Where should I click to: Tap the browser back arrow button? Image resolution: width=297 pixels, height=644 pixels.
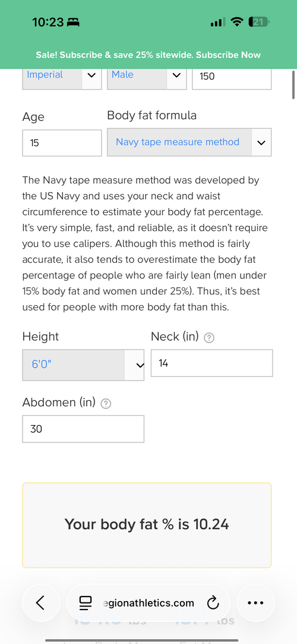tap(40, 602)
